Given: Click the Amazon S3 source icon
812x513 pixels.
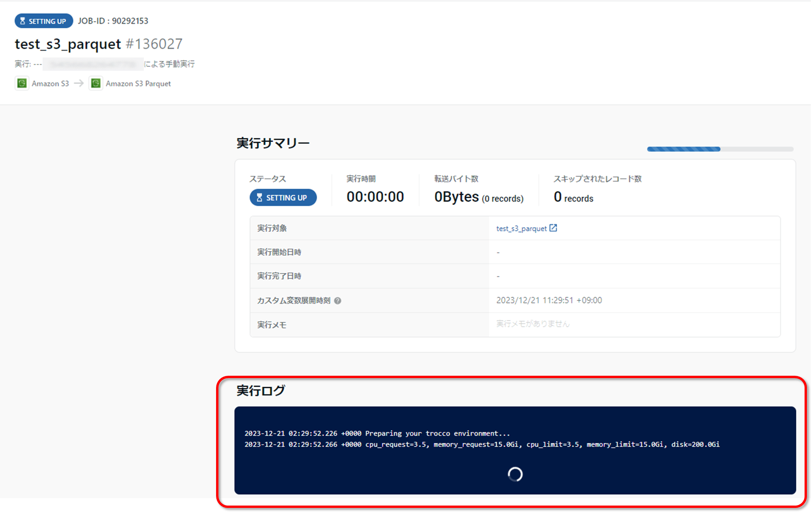Looking at the screenshot, I should (22, 83).
